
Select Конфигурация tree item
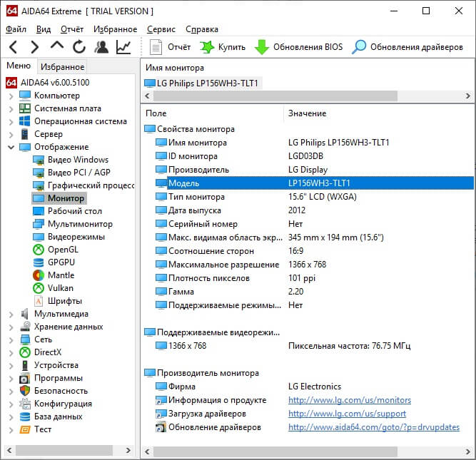(55, 404)
